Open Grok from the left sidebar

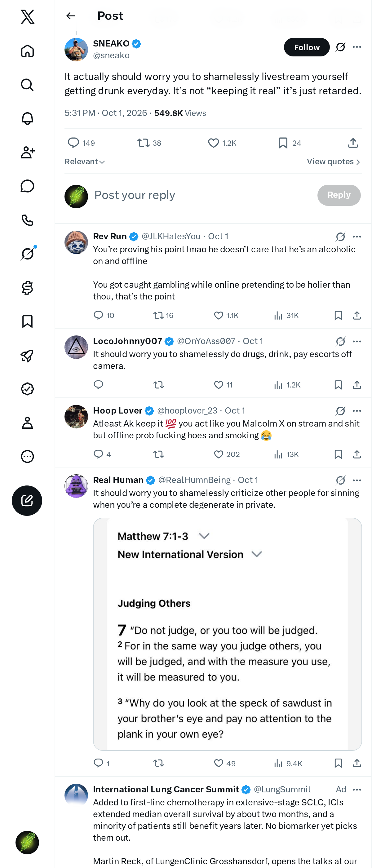point(27,254)
